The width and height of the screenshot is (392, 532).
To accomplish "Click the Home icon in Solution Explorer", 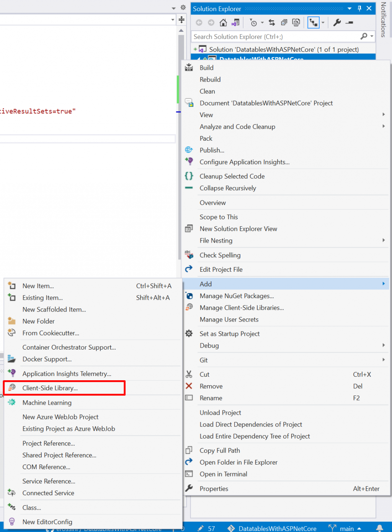I will tap(224, 22).
